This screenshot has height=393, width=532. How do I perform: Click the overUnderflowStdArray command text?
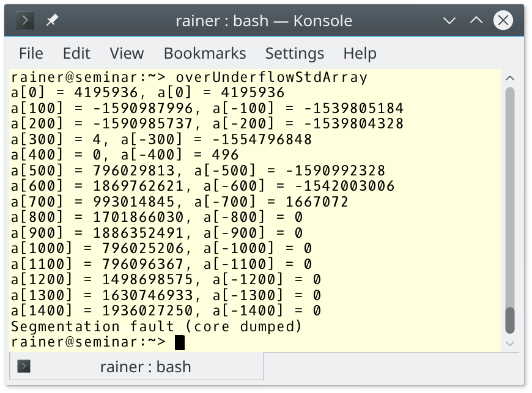click(272, 77)
